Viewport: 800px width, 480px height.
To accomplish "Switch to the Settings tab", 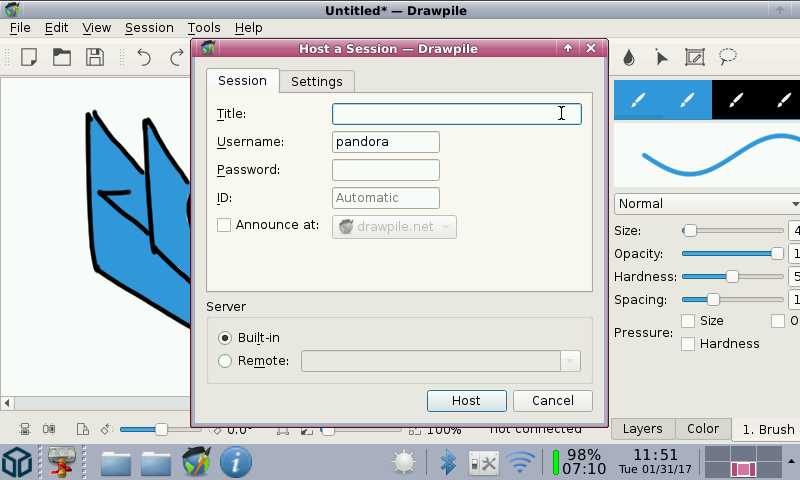I will click(x=316, y=81).
